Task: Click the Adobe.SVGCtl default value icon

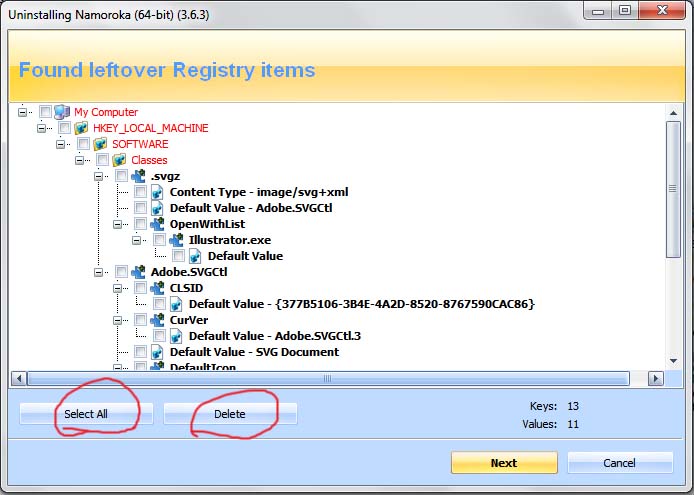Action: [157, 208]
